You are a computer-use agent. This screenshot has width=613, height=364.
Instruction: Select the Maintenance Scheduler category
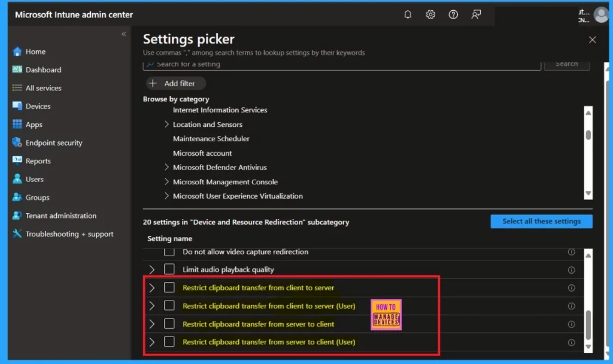(x=211, y=138)
